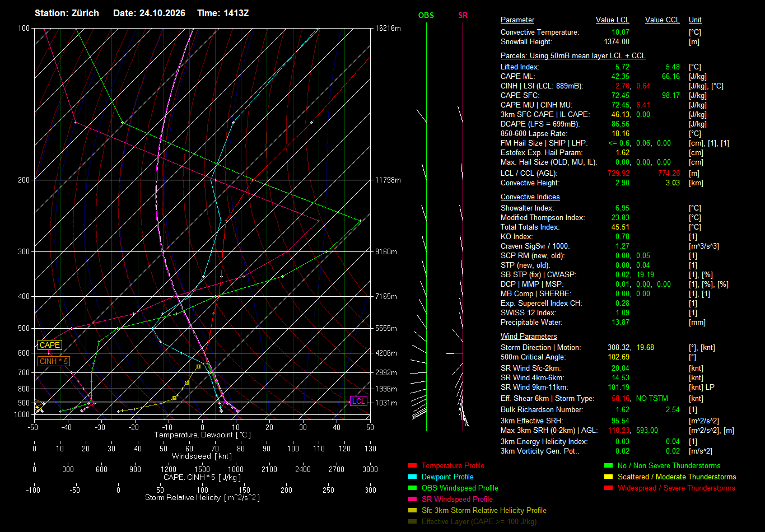
Task: Click the green No / Non Severe Thunderstorms swatch
Action: (608, 465)
